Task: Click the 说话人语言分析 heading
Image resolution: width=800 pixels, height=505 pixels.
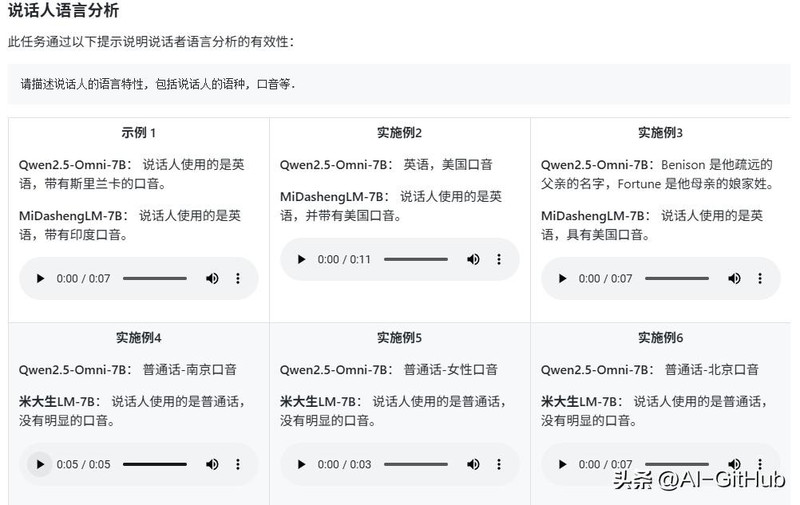Action: 63,10
